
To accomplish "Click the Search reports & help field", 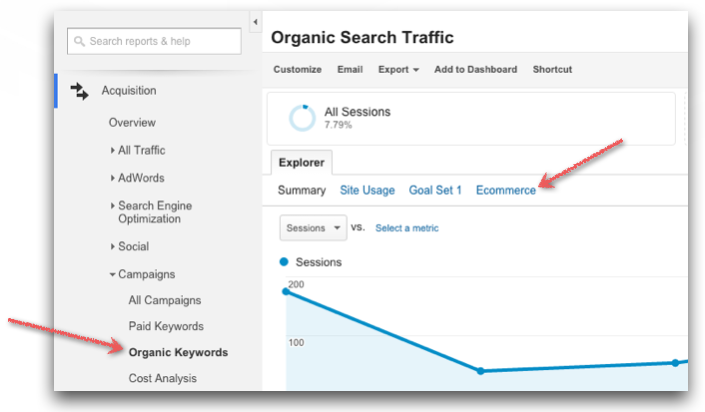I will click(x=155, y=41).
